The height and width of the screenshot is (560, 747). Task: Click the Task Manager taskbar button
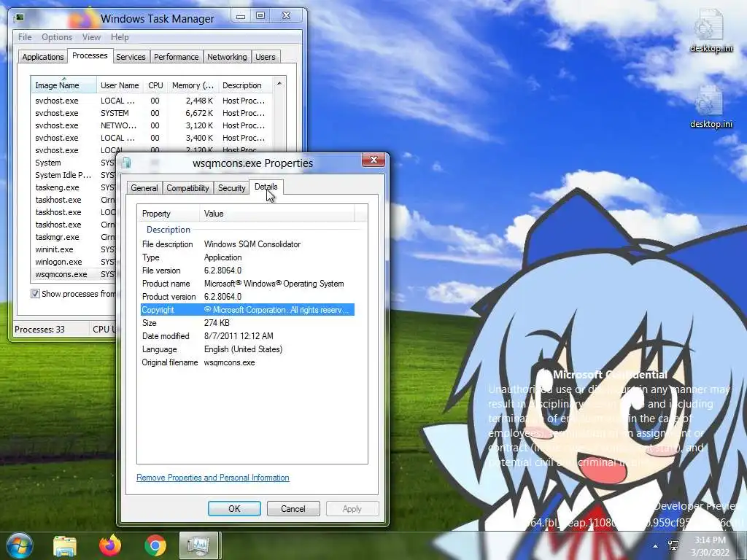coord(198,545)
